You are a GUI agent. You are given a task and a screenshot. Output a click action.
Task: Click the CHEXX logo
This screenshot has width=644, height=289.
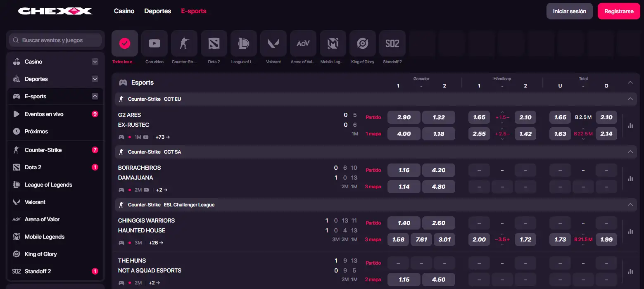(55, 11)
